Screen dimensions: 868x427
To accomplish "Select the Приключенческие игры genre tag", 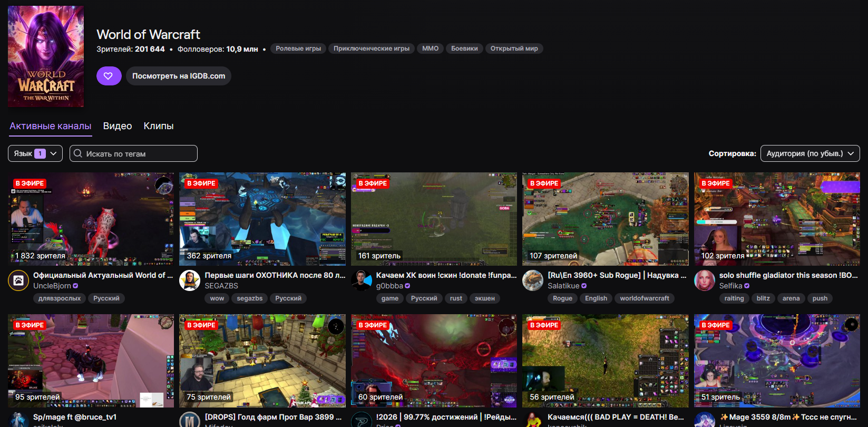I will tap(372, 48).
